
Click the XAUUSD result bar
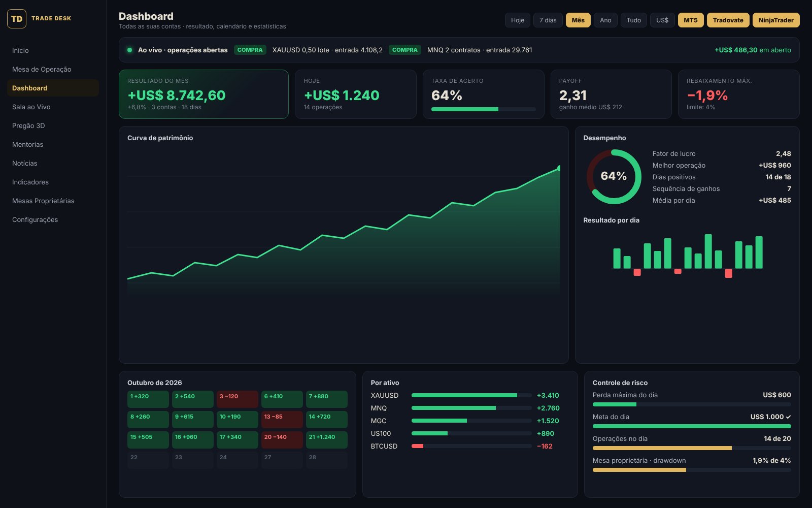tap(471, 395)
